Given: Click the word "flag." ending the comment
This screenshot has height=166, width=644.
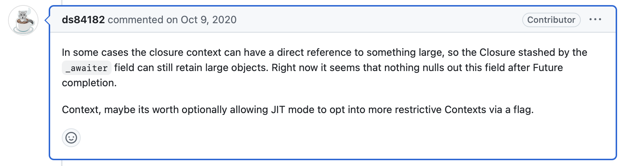Looking at the screenshot, I should 523,109.
